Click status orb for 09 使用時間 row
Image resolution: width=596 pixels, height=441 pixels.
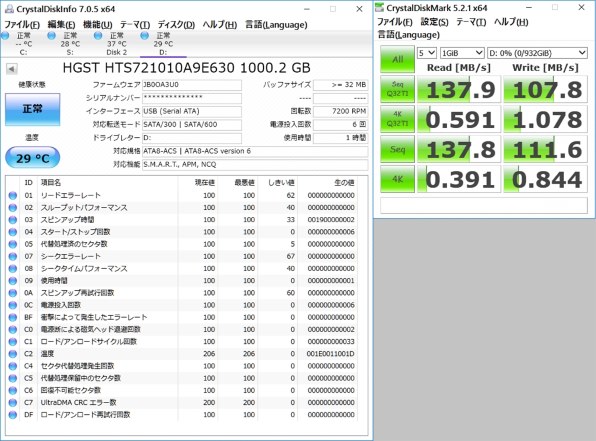point(13,281)
